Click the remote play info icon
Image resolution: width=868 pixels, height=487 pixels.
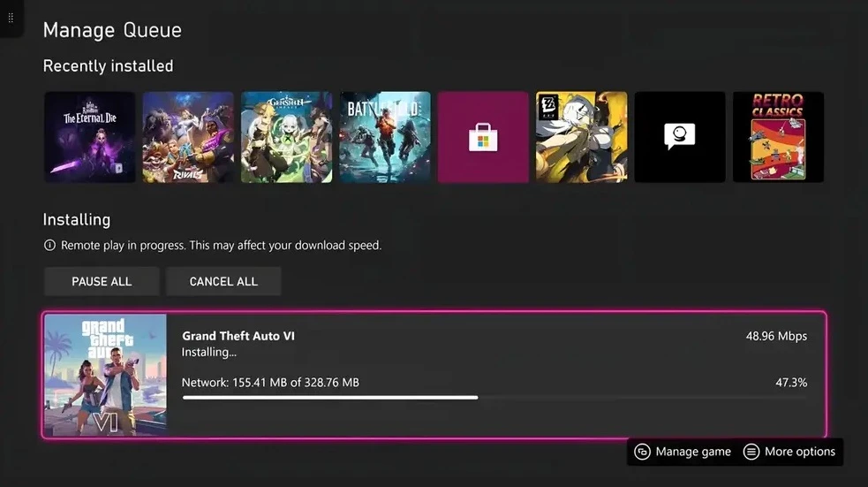pos(49,245)
